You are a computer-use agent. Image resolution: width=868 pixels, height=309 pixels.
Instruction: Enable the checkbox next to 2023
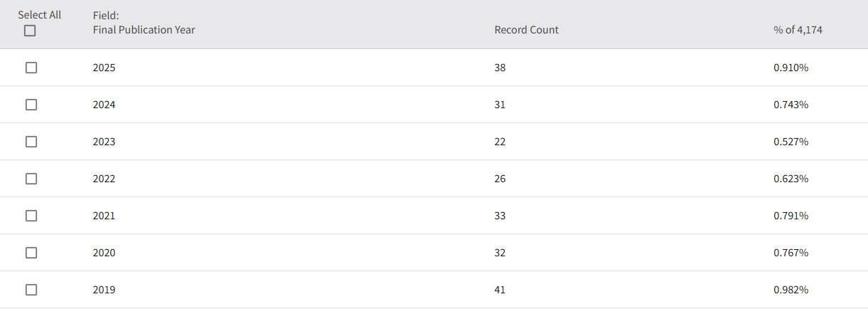[31, 142]
